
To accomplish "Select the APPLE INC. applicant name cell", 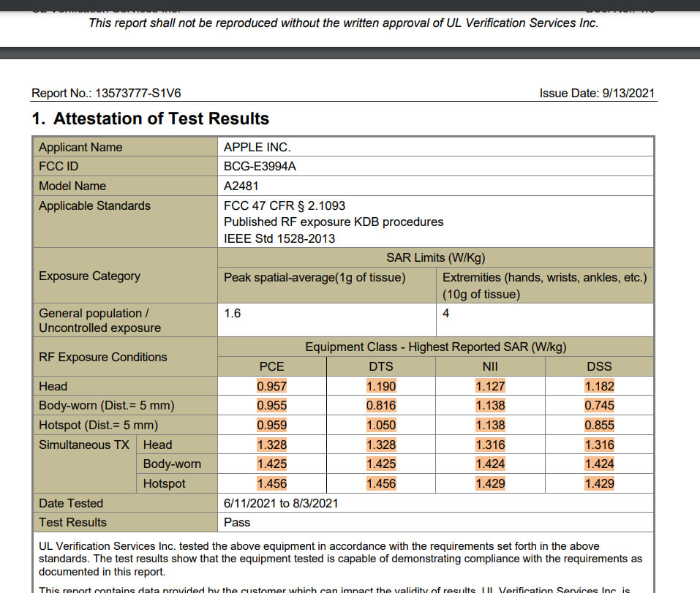I will click(x=257, y=147).
